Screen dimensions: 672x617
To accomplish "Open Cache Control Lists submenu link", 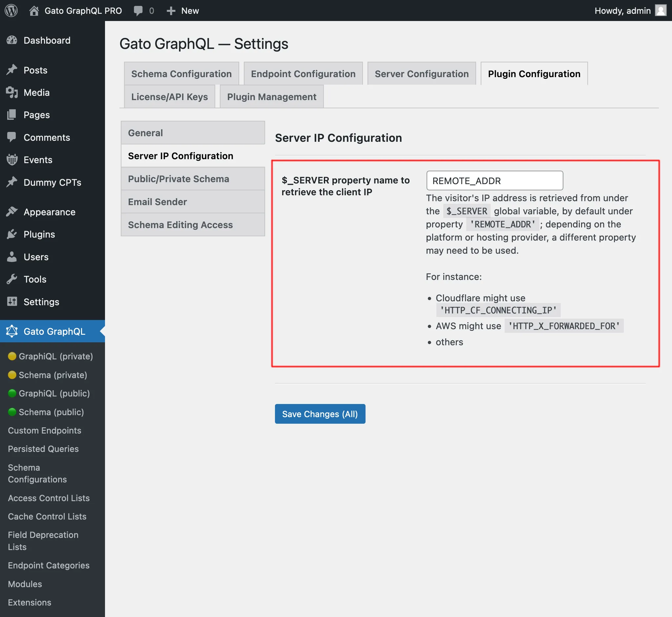I will coord(47,516).
